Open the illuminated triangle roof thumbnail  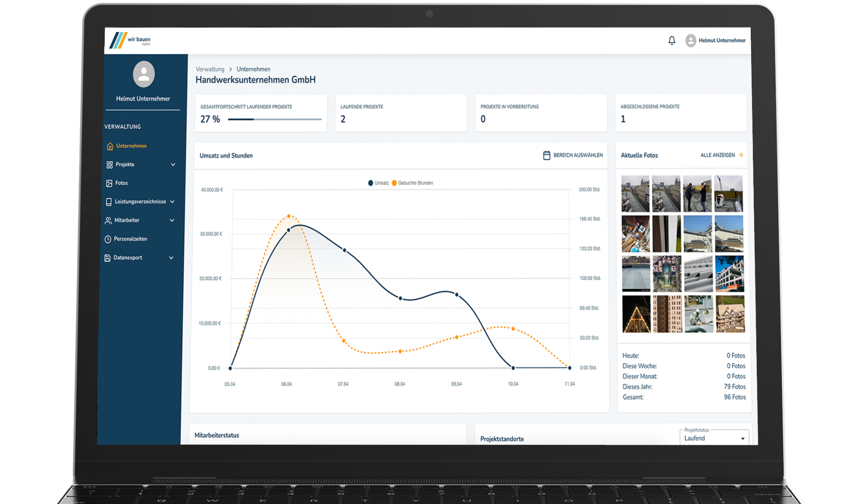click(636, 314)
